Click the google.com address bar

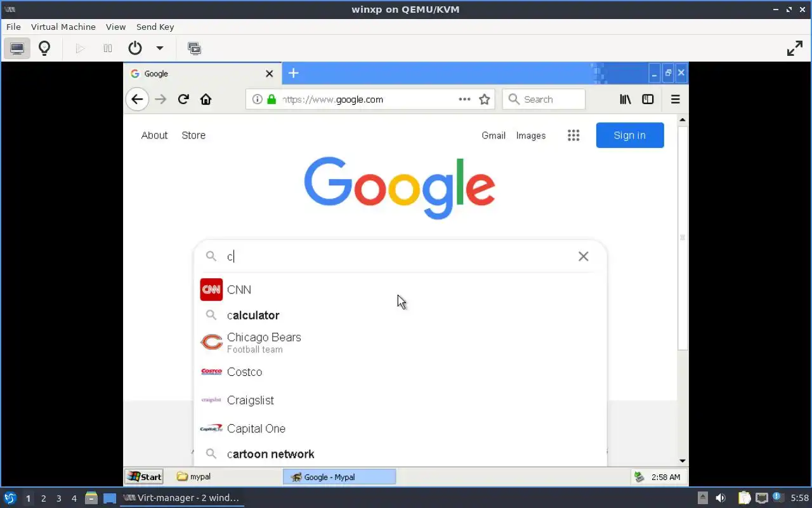369,99
